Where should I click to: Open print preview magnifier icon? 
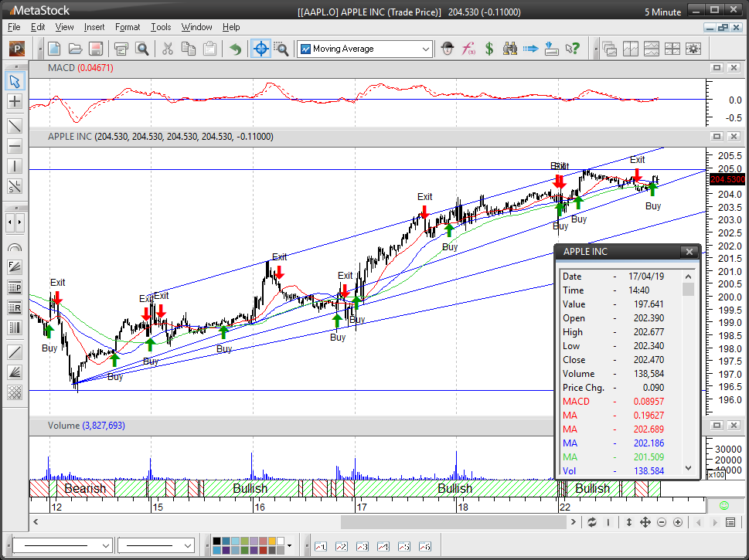pos(142,49)
